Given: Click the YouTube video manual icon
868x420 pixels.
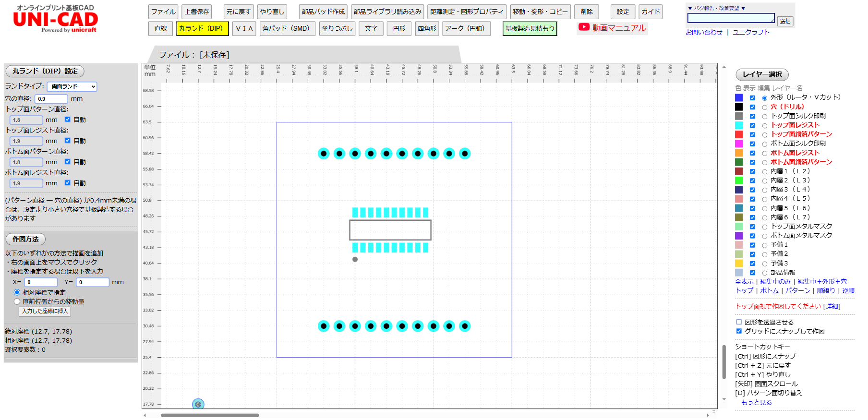Looking at the screenshot, I should pos(583,27).
